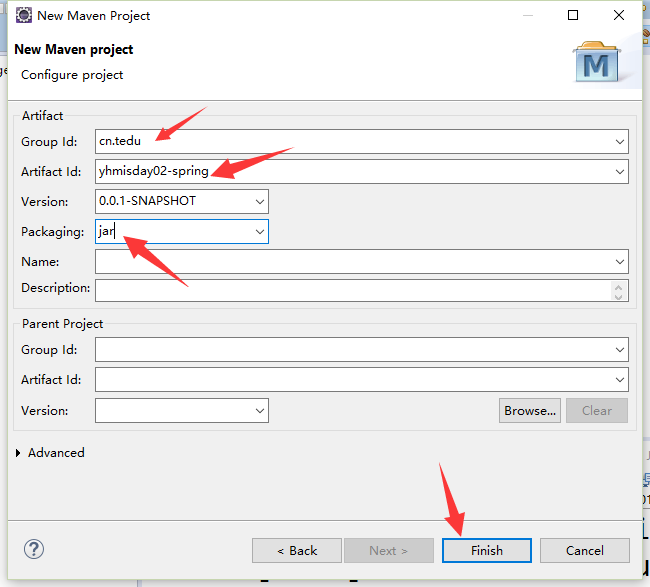Image resolution: width=650 pixels, height=587 pixels.
Task: Open the Parent Project Group Id dropdown arrow
Action: pos(620,349)
